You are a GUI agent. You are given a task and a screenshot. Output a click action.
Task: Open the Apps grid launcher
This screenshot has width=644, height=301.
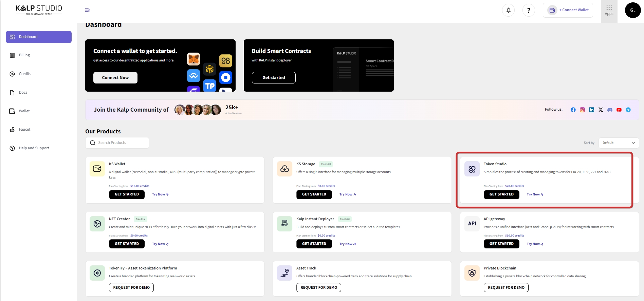tap(609, 10)
